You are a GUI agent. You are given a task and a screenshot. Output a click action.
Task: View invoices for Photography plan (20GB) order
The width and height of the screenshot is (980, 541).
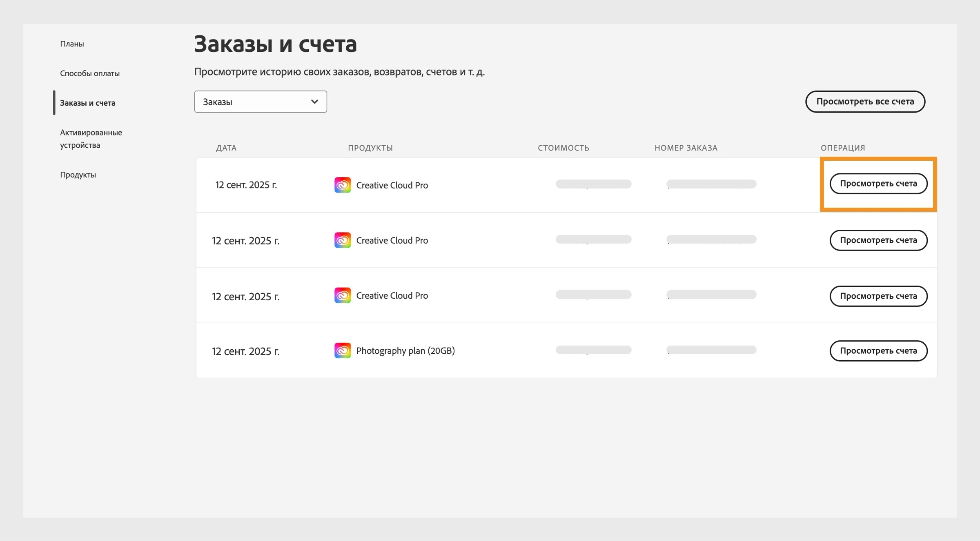point(878,351)
